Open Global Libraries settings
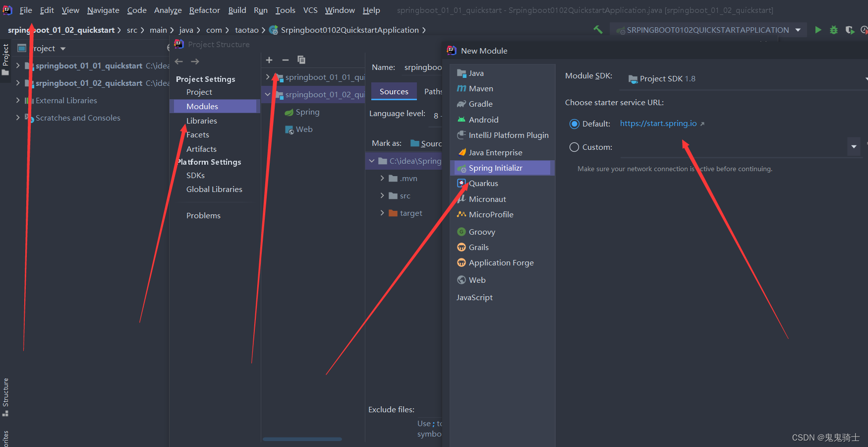868x447 pixels. pos(215,190)
